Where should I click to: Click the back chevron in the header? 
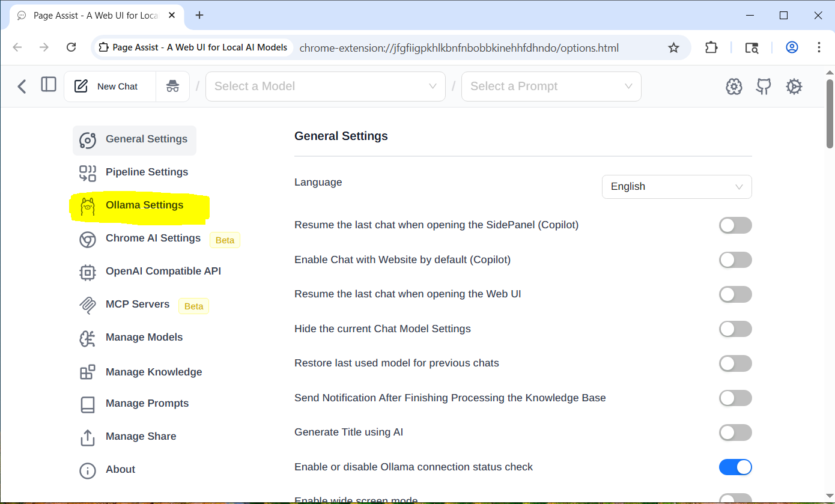tap(22, 86)
